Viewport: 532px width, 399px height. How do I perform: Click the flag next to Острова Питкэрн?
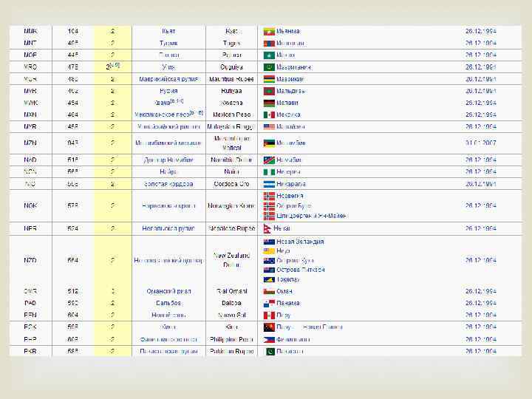269,270
